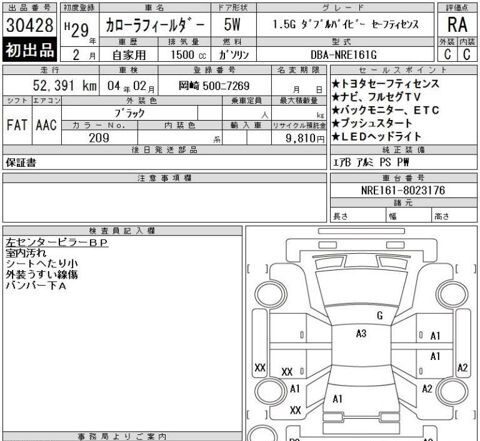Select the 検査員記入欄 section header
Viewport: 480px width, 441px height.
[x=122, y=231]
